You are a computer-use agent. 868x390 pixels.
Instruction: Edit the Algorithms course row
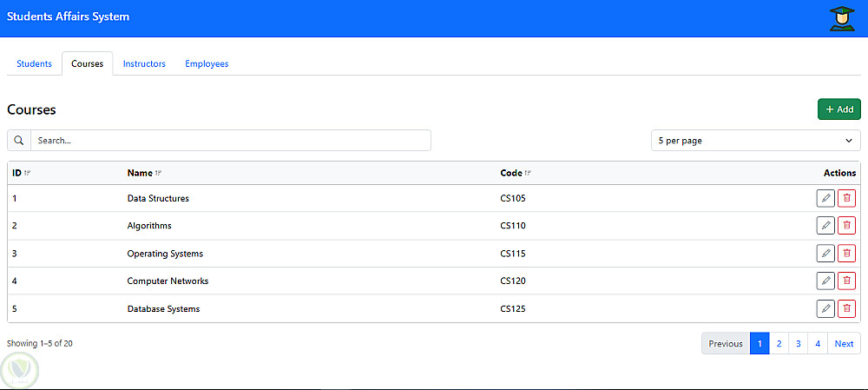coord(825,226)
